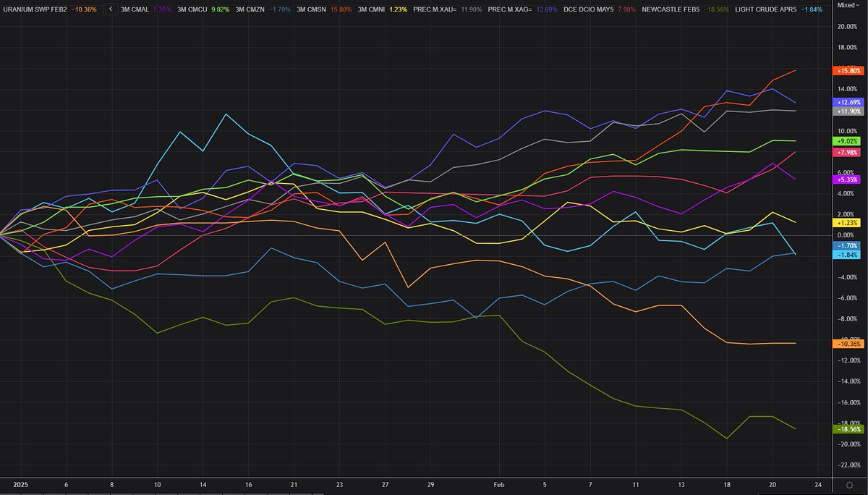Click the 24 date axis label
Viewport: 868px width, 495px height.
[817, 483]
